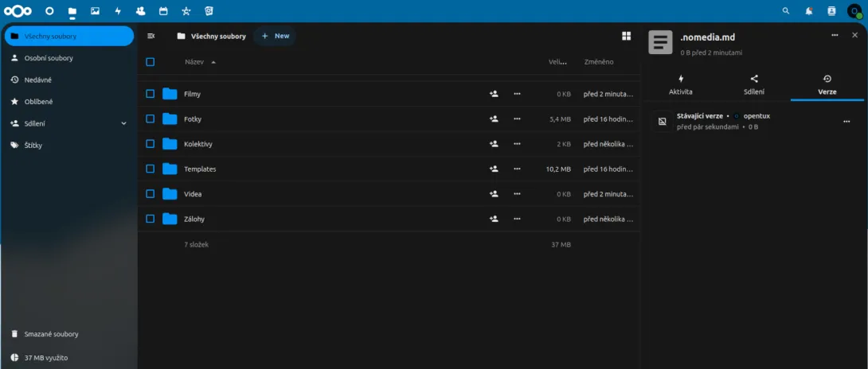Open the Photos app icon
The height and width of the screenshot is (369, 868).
[x=96, y=11]
